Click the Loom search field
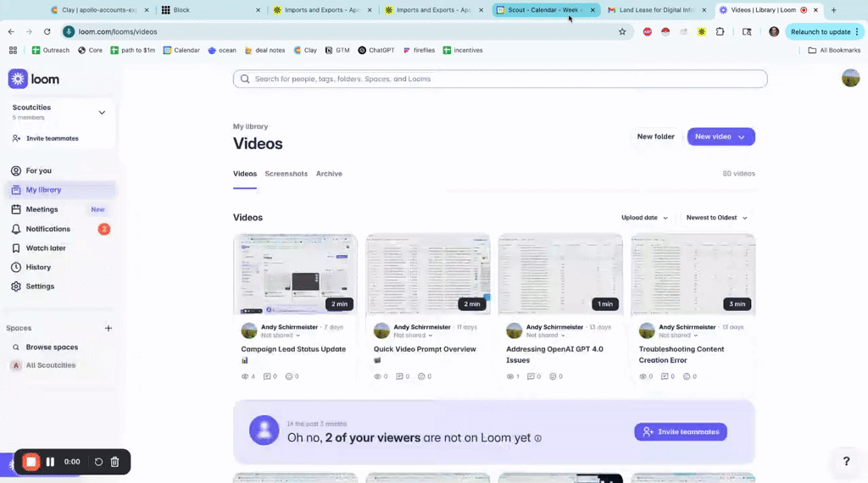 (x=500, y=79)
